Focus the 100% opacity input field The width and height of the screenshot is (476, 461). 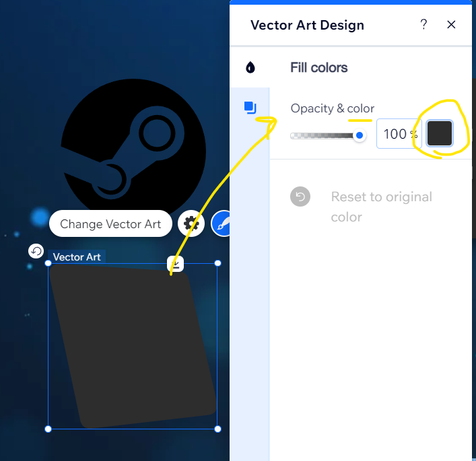[x=399, y=133]
